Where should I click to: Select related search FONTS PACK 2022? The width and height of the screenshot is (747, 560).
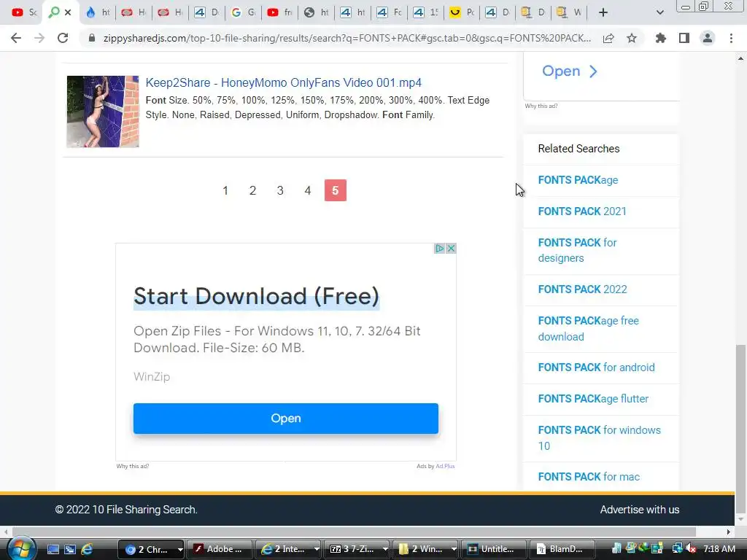[x=582, y=289]
